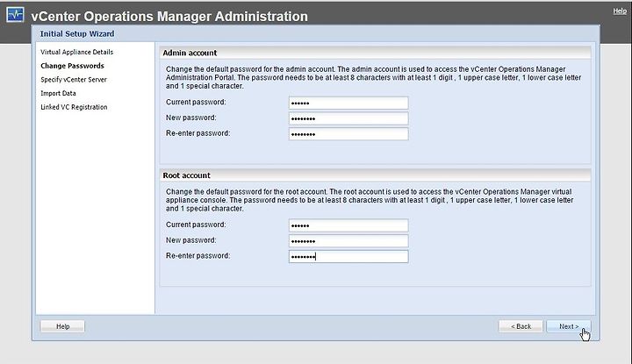This screenshot has height=364, width=632.
Task: Go to the Specify vCenter Server step
Action: tap(74, 79)
